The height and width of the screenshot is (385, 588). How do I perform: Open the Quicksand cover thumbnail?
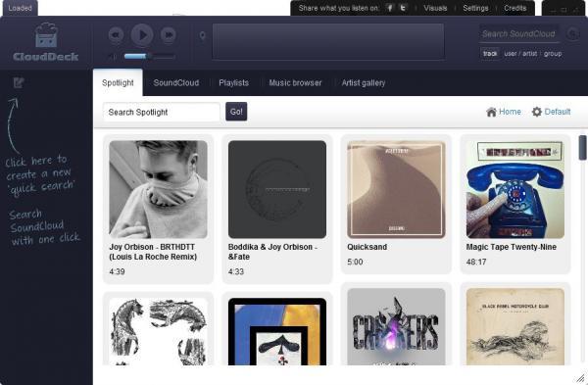[x=396, y=189]
